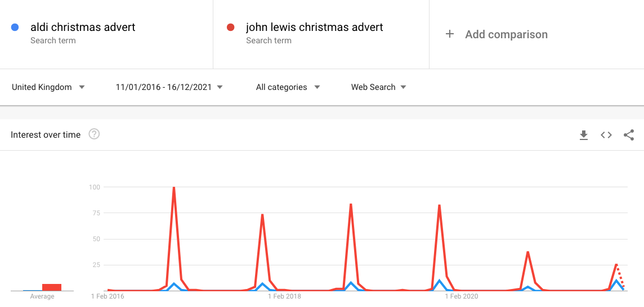Expand the Web Search type dropdown
The image size is (644, 307).
(x=379, y=87)
